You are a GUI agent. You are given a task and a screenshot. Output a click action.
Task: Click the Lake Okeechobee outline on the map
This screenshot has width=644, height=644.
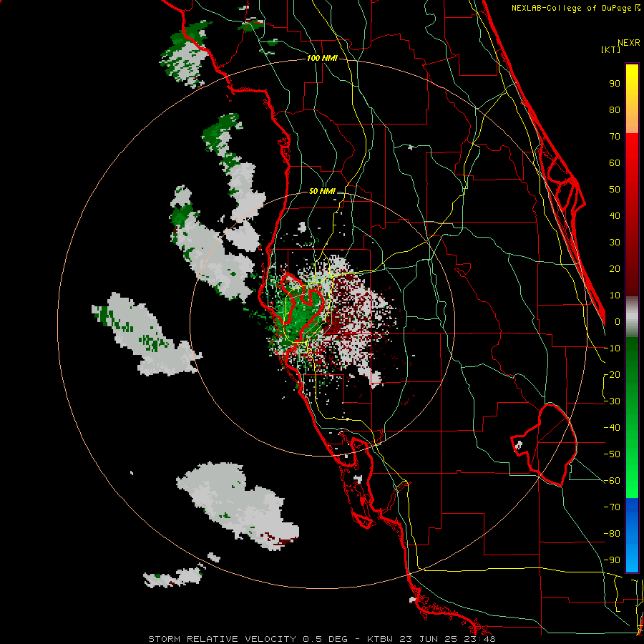coord(545,445)
